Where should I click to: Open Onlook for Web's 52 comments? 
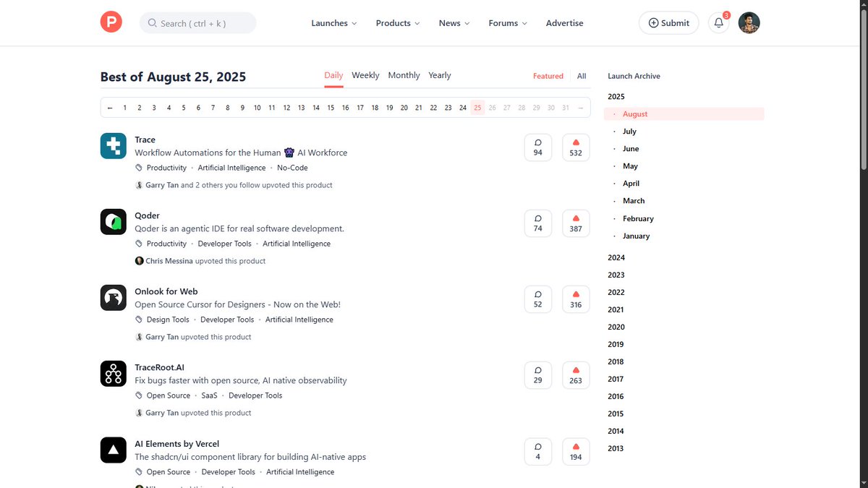(x=538, y=299)
